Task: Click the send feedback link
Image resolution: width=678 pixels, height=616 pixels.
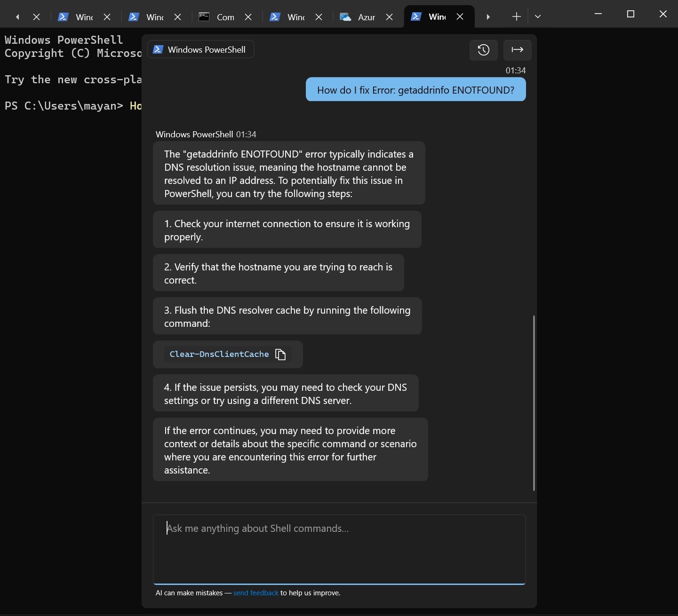Action: tap(256, 593)
